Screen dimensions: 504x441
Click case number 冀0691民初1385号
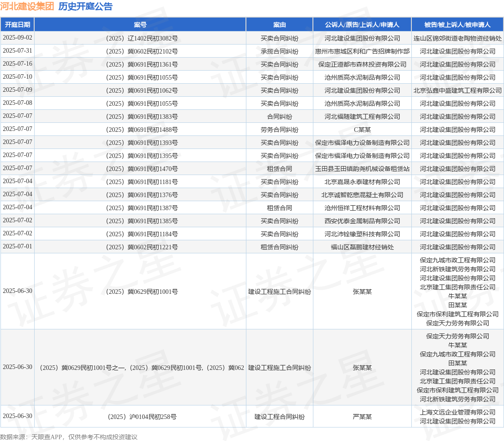(142, 220)
